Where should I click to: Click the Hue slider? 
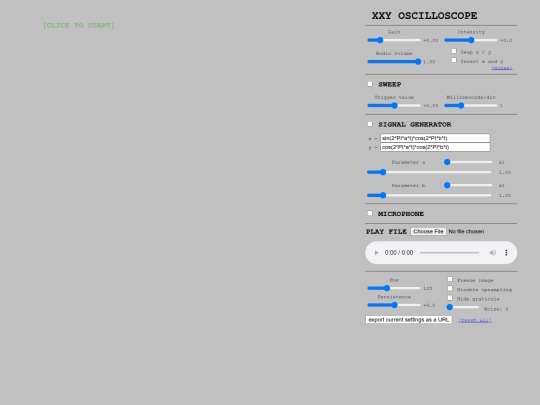(394, 288)
